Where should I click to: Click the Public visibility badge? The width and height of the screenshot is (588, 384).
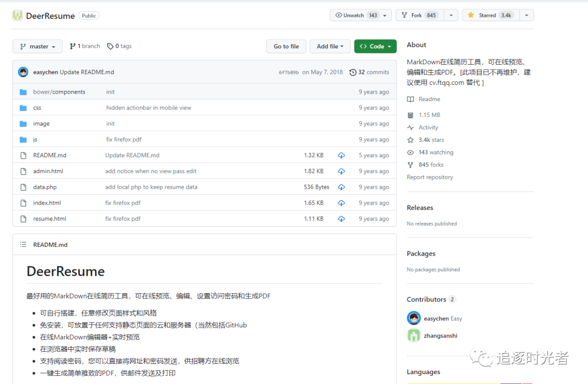coord(89,16)
